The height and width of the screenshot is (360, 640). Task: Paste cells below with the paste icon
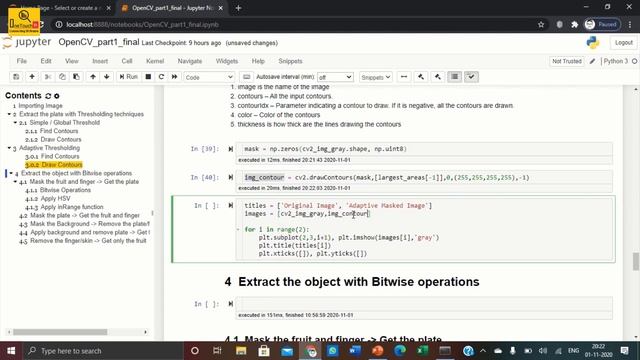[76, 77]
